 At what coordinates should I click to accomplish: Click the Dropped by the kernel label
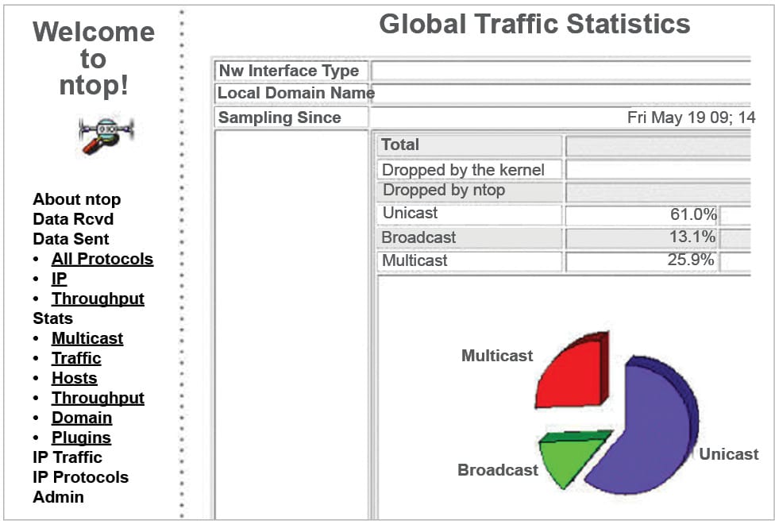pos(463,170)
